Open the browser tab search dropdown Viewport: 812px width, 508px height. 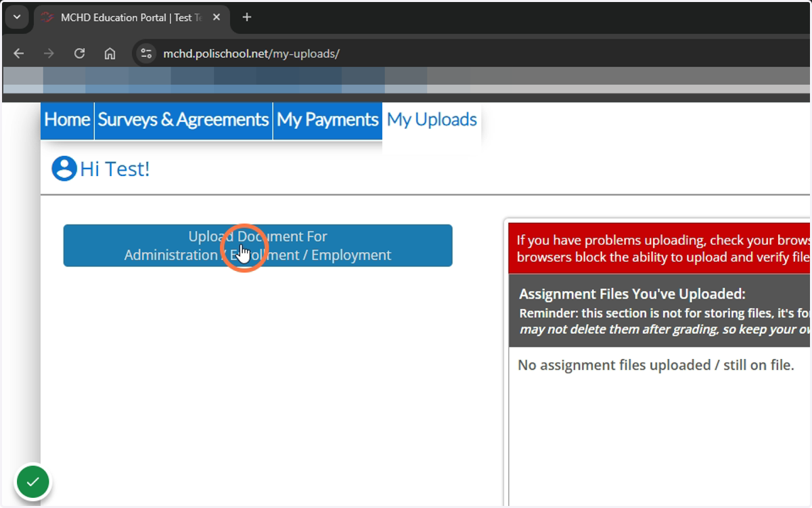point(17,18)
